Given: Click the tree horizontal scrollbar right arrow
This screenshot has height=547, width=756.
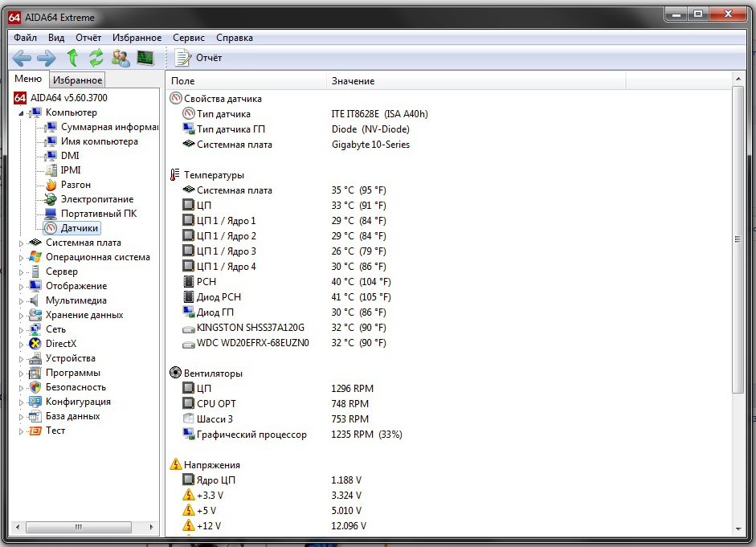Looking at the screenshot, I should pyautogui.click(x=151, y=527).
